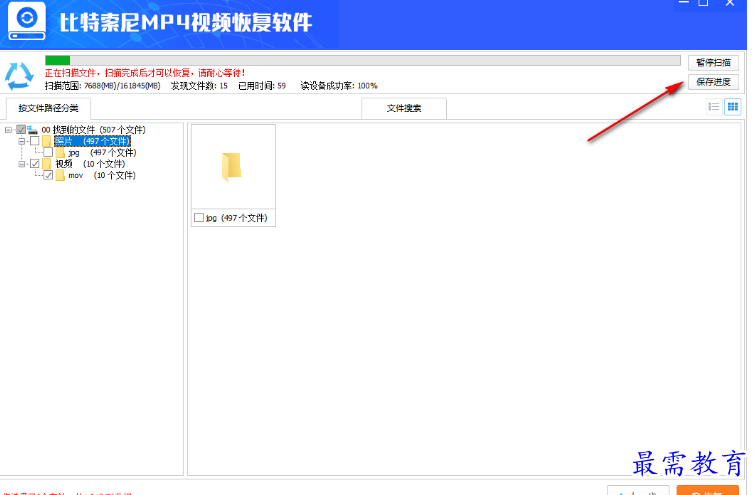Open the 按文件路径分类 tab
The height and width of the screenshot is (495, 754).
click(x=48, y=108)
